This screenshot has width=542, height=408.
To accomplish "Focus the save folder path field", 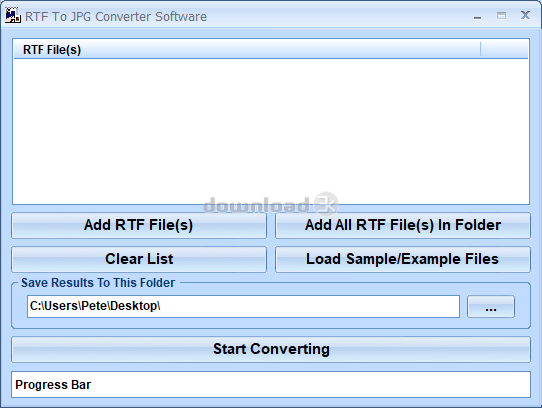I will click(x=243, y=306).
